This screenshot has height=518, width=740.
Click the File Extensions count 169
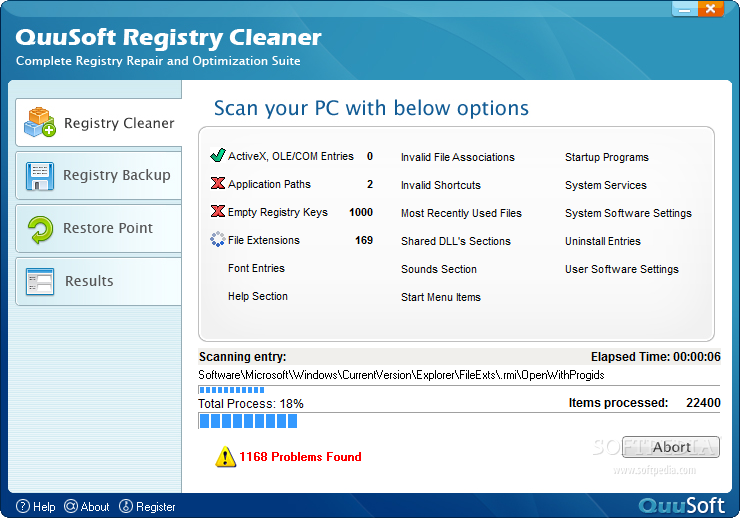pos(364,240)
